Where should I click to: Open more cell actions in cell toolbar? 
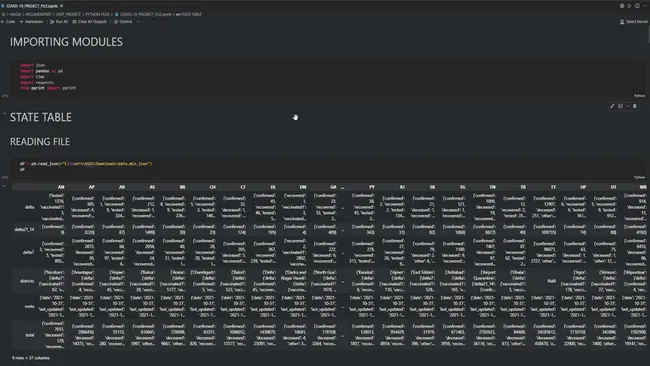tap(628, 106)
